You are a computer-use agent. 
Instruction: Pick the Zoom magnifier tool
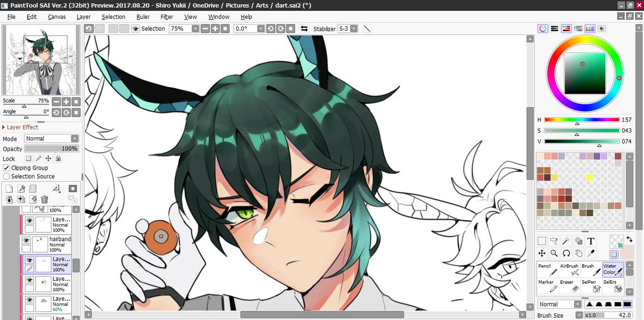[554, 253]
